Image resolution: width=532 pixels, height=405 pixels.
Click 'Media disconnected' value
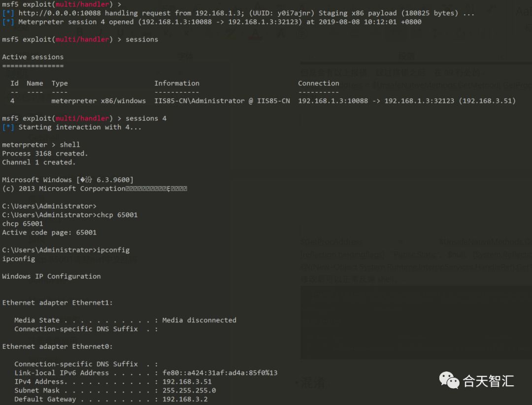(x=199, y=320)
